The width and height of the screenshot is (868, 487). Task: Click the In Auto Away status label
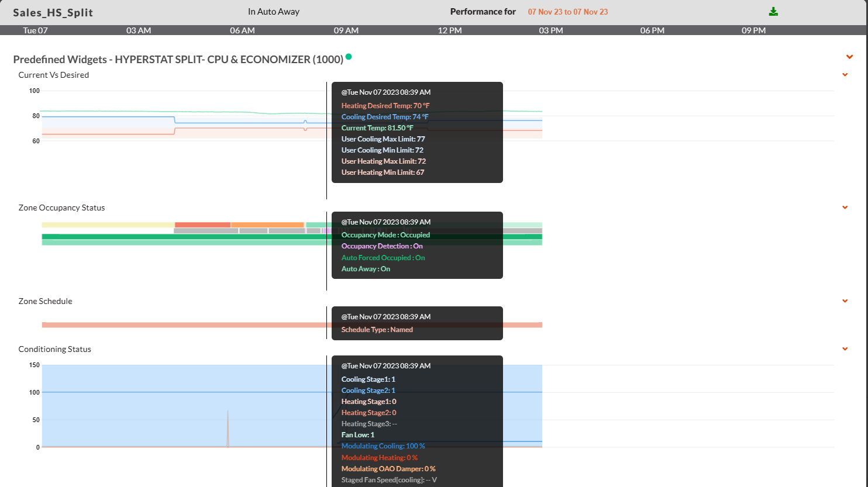point(273,10)
